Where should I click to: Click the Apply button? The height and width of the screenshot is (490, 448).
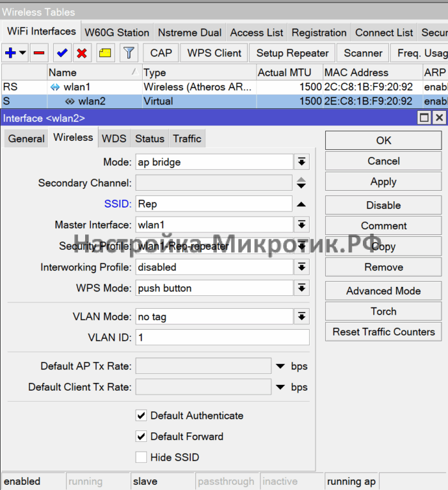383,181
